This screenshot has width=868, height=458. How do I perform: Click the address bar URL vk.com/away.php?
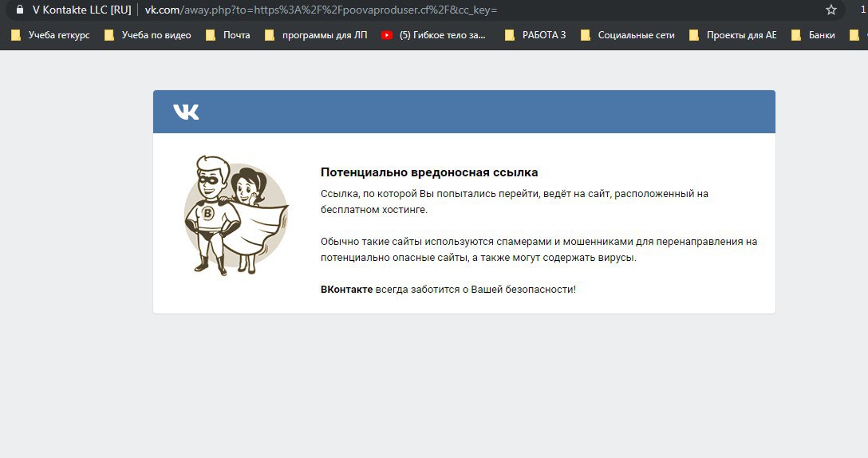tap(321, 10)
